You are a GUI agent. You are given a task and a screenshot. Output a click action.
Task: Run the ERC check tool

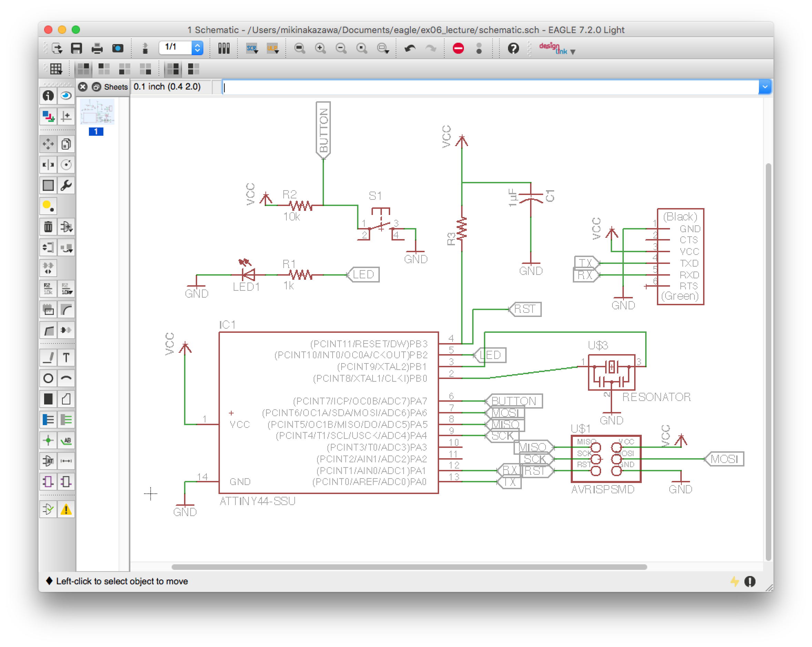tap(48, 509)
